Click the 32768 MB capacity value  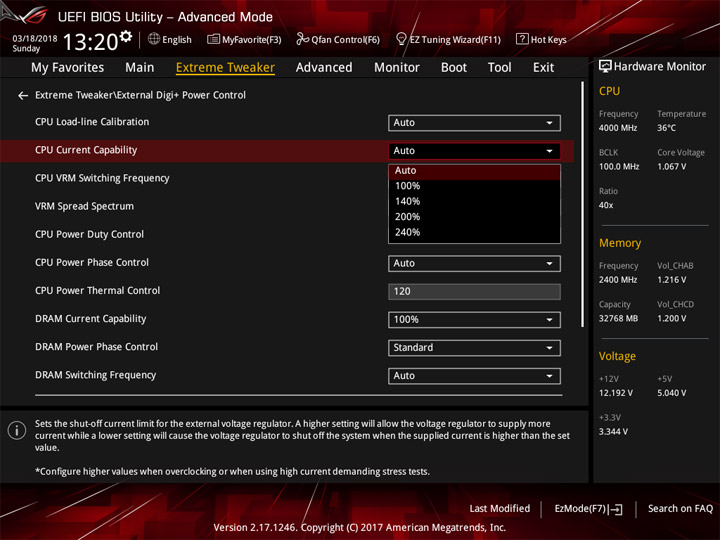coord(619,319)
